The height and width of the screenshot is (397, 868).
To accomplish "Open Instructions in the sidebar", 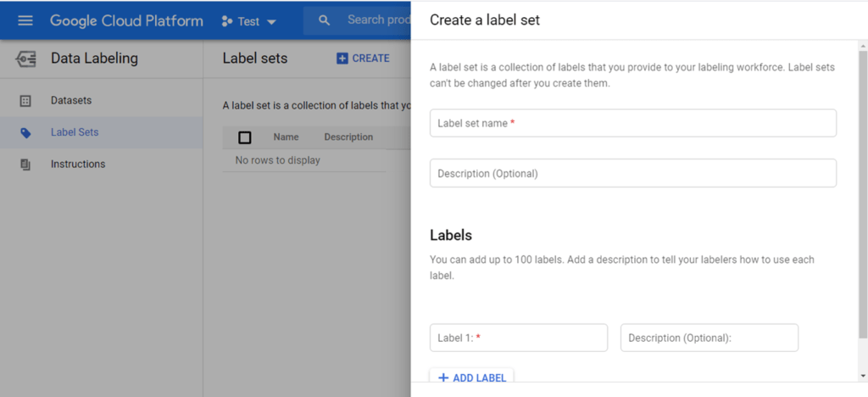I will click(x=102, y=165).
